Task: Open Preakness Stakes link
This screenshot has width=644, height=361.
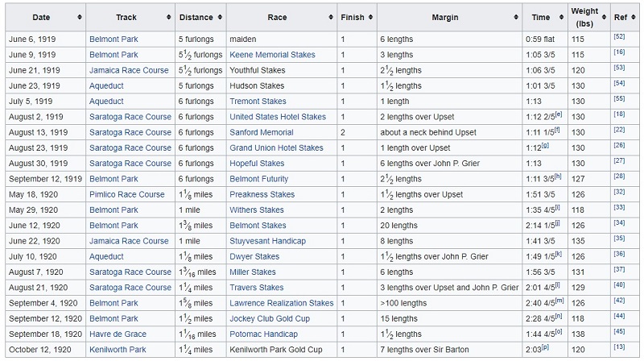Action: (262, 194)
